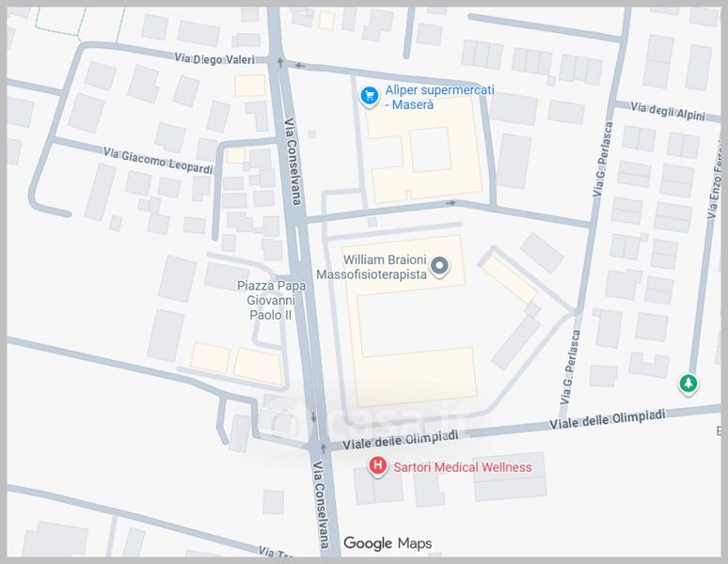The image size is (728, 564).
Task: Click the one-way arrow on Via Diego Valeri
Action: point(299,66)
